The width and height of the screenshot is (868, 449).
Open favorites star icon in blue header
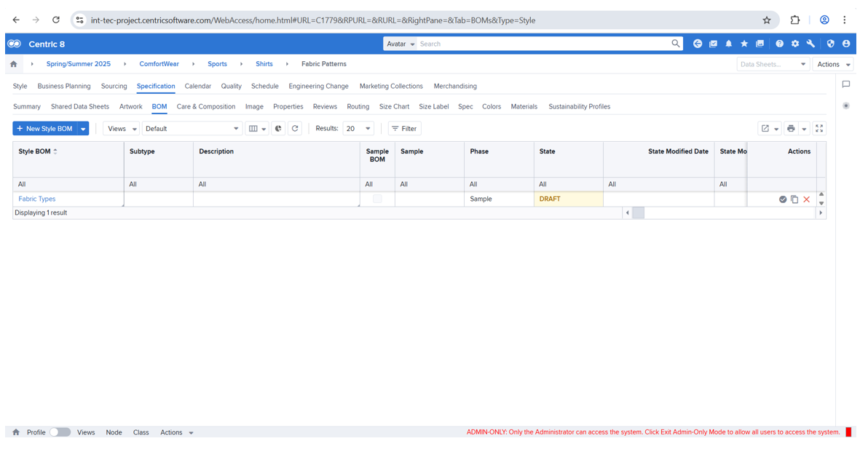[x=744, y=44]
